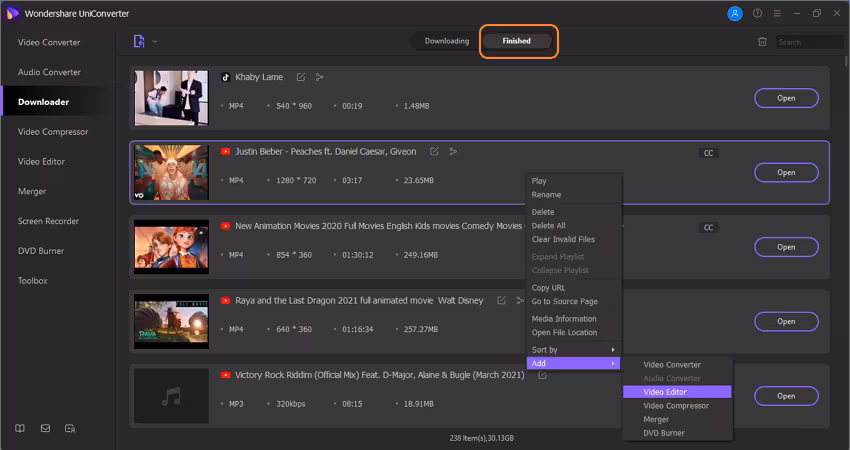Click the edit icon next to Khaby Lame
Screen dimensions: 850x450
pos(301,77)
